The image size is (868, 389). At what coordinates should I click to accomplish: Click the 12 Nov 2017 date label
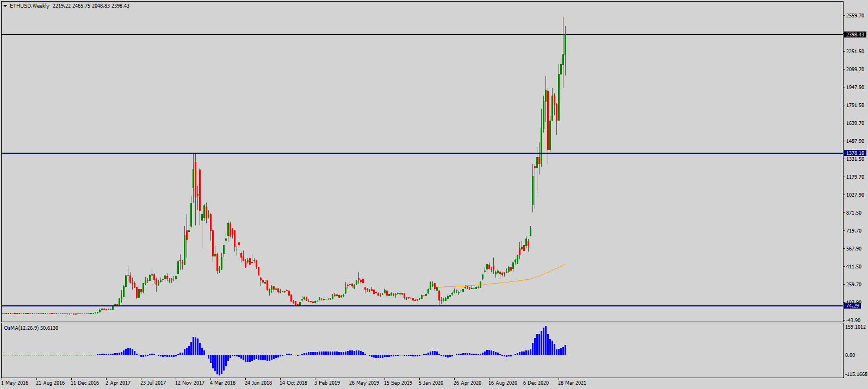pyautogui.click(x=190, y=383)
